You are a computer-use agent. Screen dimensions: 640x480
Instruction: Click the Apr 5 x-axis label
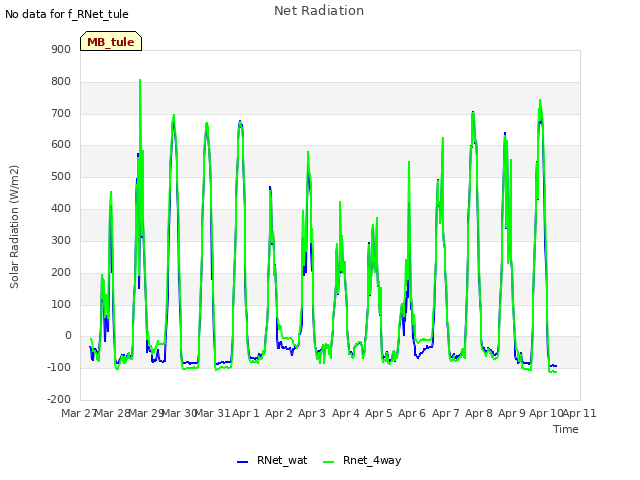pyautogui.click(x=379, y=413)
